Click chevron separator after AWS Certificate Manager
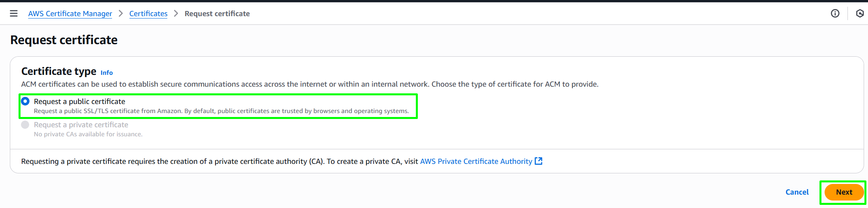 pos(121,13)
